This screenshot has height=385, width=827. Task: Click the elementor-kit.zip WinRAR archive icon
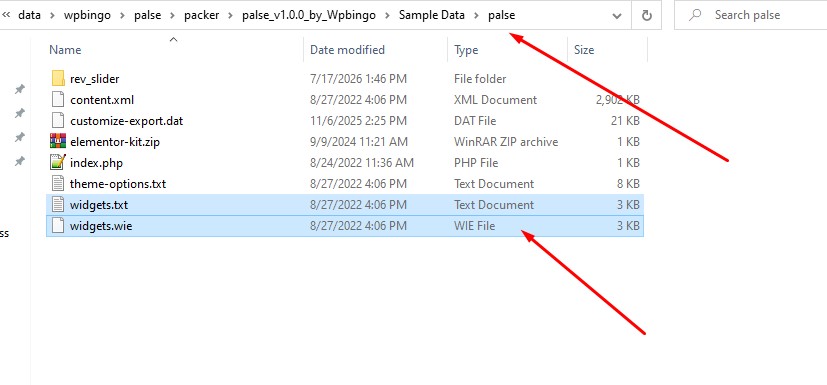(58, 142)
